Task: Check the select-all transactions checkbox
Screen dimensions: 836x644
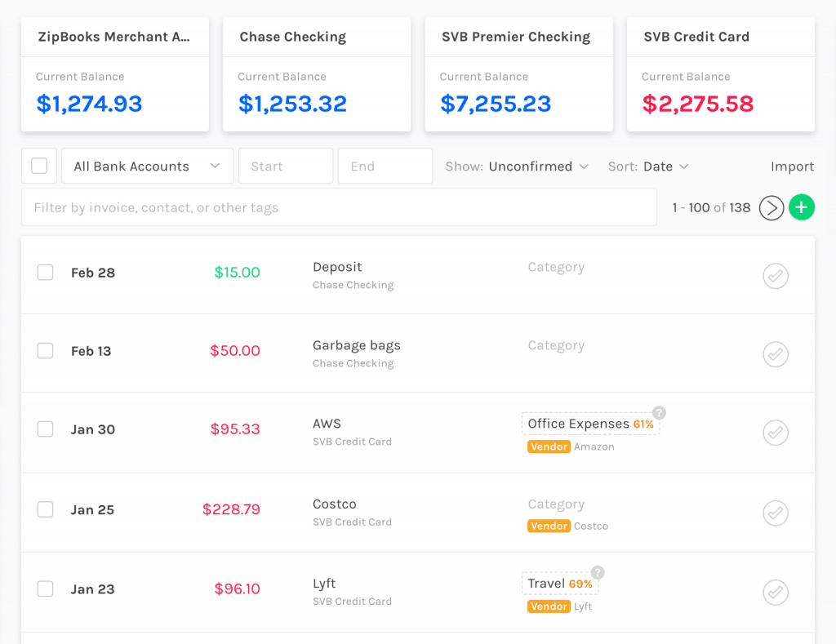Action: (38, 166)
